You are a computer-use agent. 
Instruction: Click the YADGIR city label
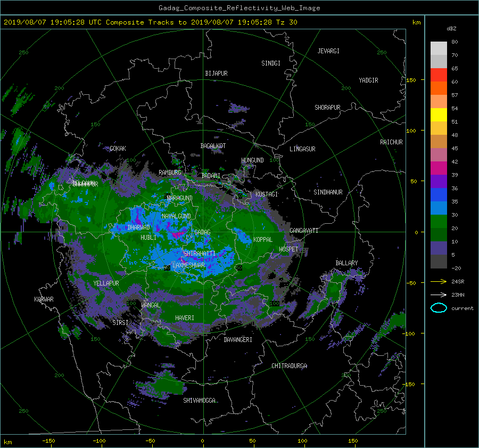368,80
